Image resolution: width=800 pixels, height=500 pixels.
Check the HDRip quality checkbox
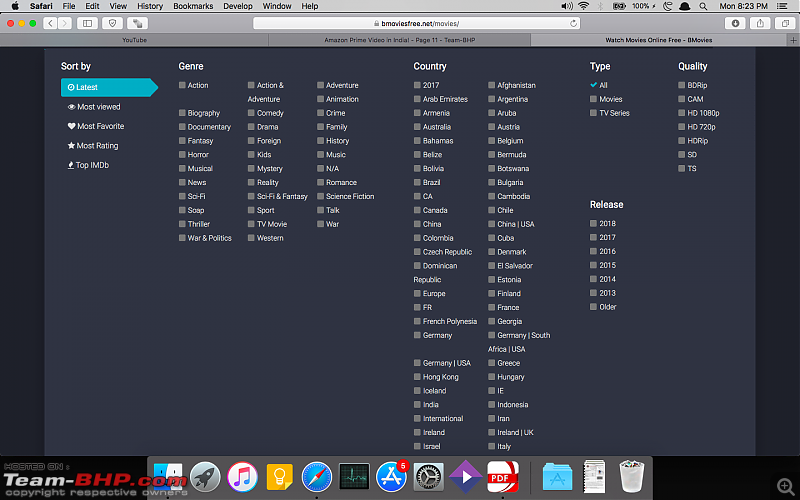tap(682, 140)
